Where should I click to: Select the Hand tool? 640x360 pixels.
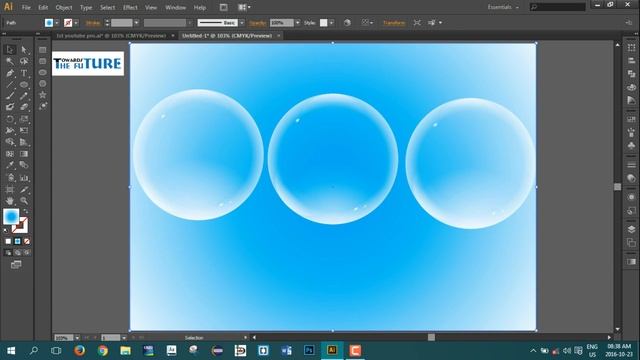(x=10, y=201)
